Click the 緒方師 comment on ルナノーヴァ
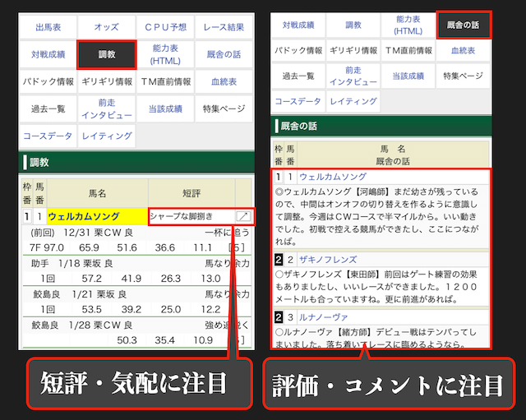Image resolution: width=526 pixels, height=420 pixels. click(x=376, y=338)
